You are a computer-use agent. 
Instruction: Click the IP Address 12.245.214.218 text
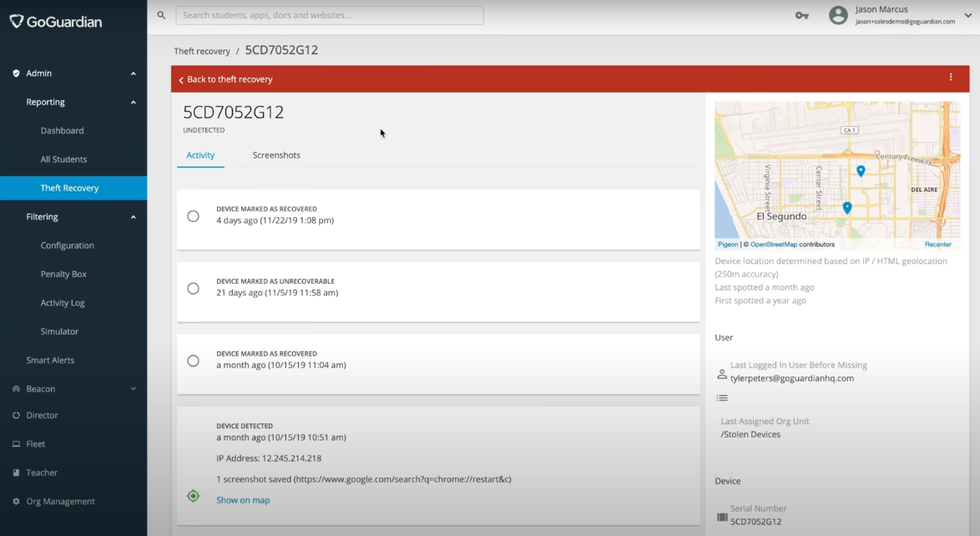pyautogui.click(x=269, y=458)
